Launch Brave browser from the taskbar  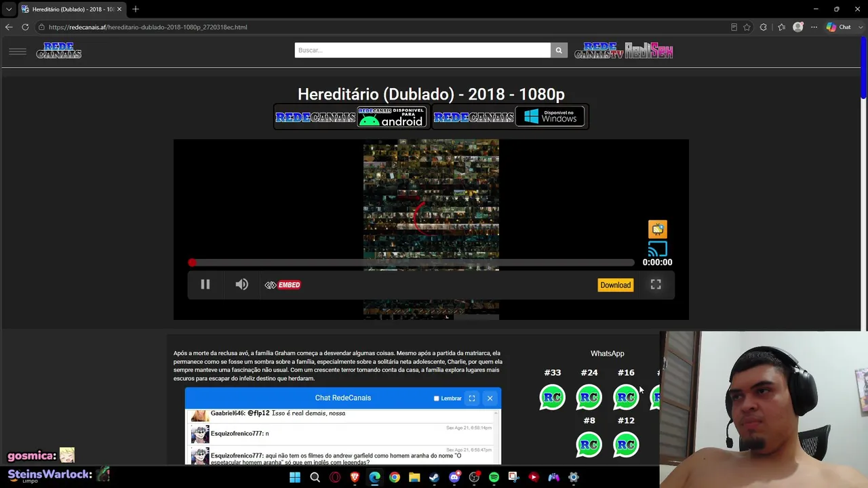click(x=355, y=477)
